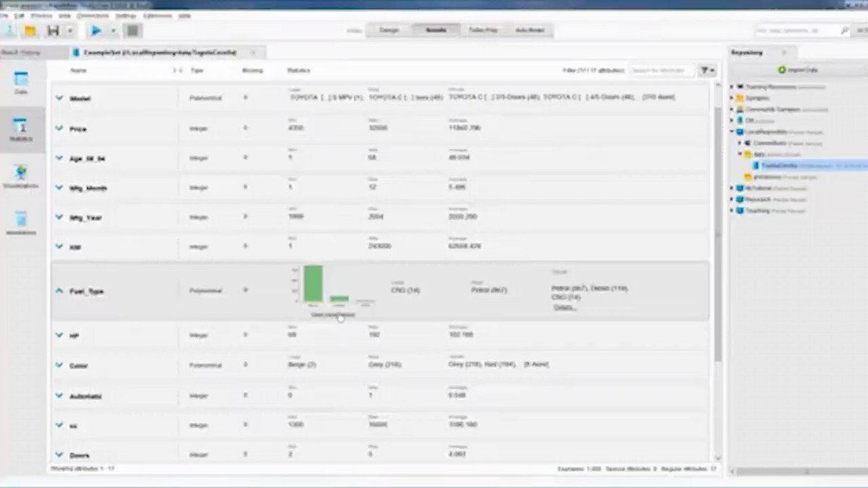868x488 pixels.
Task: Switch to the Design tab
Action: pyautogui.click(x=388, y=30)
